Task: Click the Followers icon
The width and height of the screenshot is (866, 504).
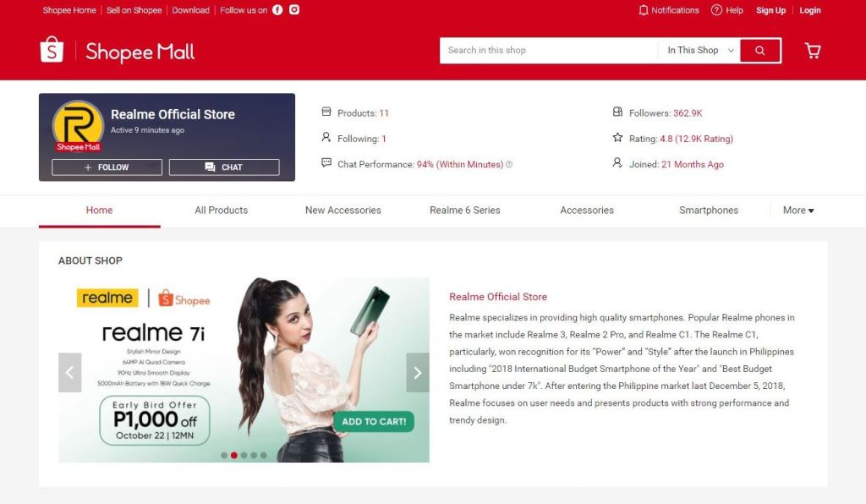Action: [617, 112]
